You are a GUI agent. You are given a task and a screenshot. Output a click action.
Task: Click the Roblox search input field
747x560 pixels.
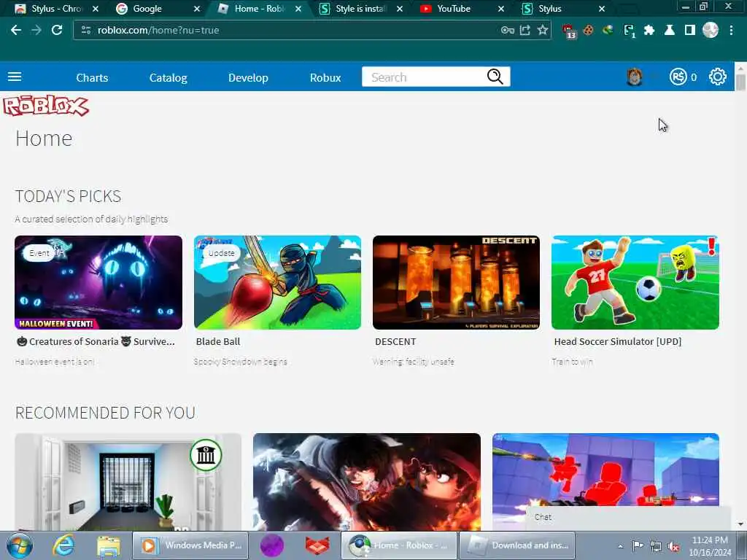(x=424, y=77)
